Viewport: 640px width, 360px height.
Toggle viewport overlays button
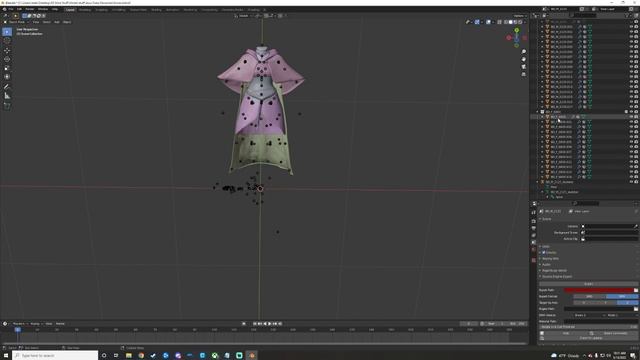489,22
